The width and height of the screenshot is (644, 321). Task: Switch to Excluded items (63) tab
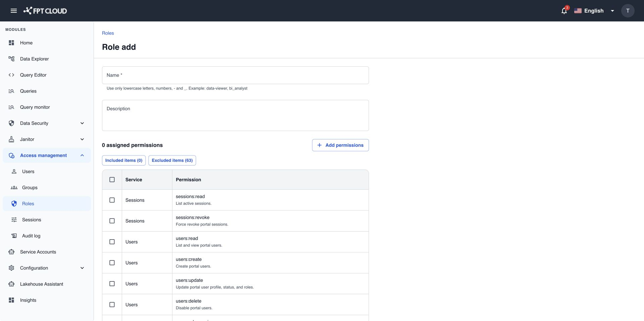[x=172, y=160]
